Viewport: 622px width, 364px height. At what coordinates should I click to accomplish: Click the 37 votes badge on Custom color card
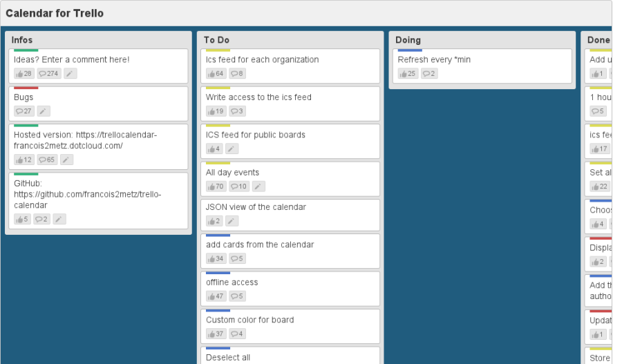[216, 334]
